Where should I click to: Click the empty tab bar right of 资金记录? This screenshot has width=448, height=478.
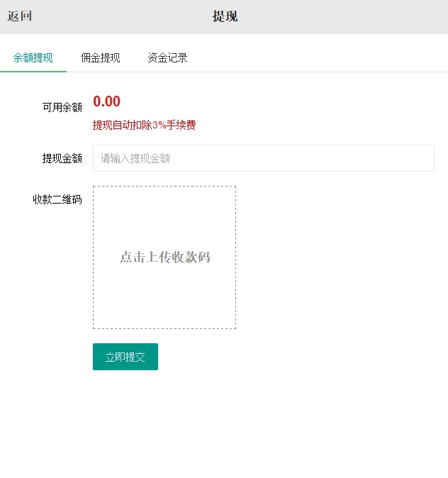(x=319, y=58)
